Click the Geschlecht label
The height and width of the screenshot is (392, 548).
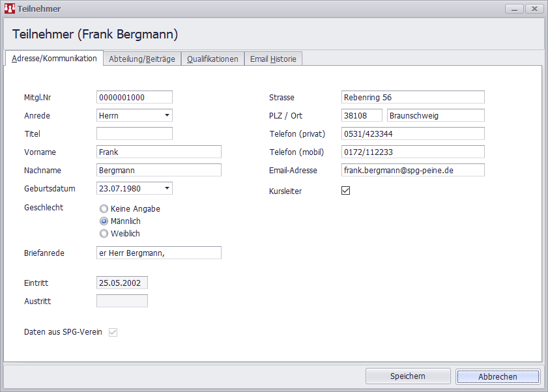pyautogui.click(x=44, y=208)
